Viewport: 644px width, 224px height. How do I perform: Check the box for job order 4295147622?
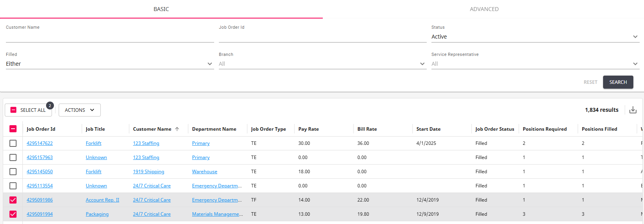pyautogui.click(x=13, y=143)
